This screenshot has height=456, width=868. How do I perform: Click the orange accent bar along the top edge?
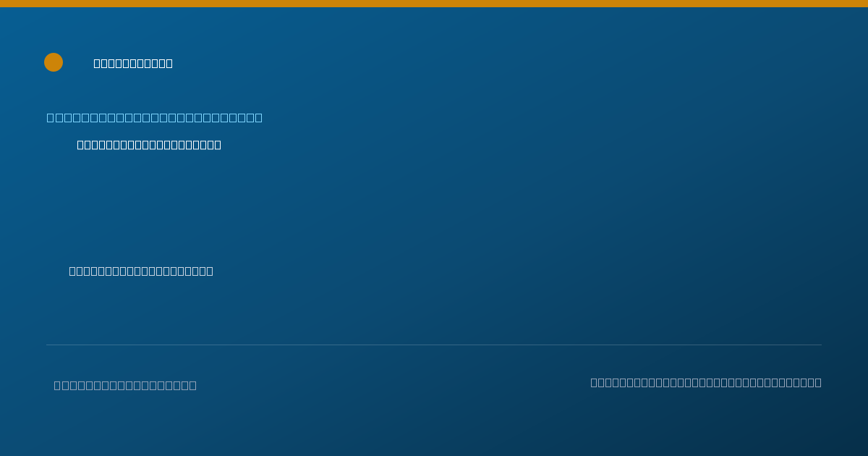[x=434, y=4]
